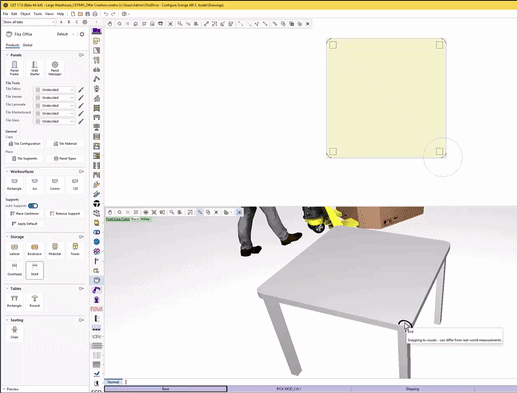Click the Undo arrow in top toolbar
The image size is (517, 393).
click(x=106, y=14)
